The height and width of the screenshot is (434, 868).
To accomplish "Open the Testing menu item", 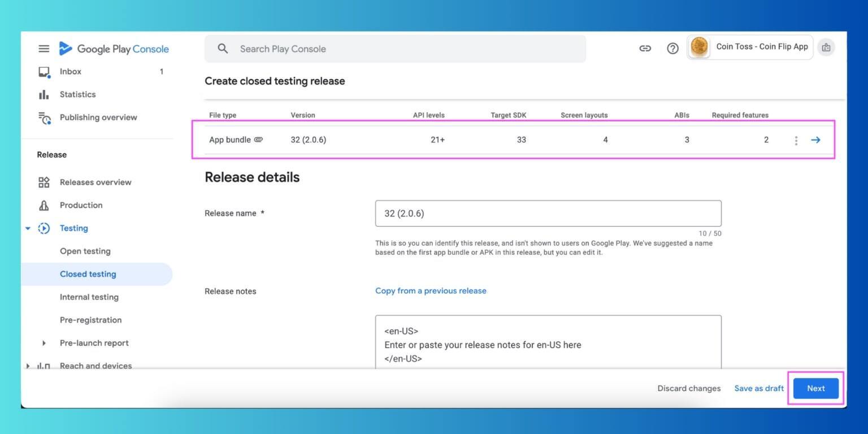I will pos(74,228).
